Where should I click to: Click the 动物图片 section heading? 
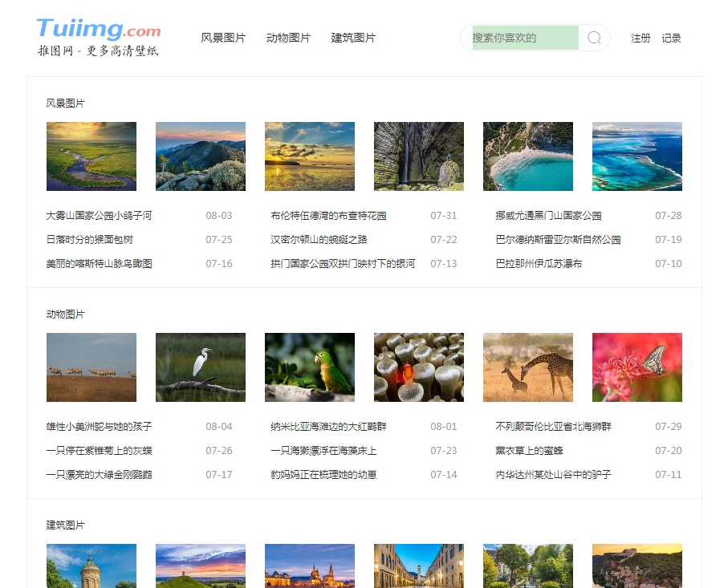tap(65, 314)
